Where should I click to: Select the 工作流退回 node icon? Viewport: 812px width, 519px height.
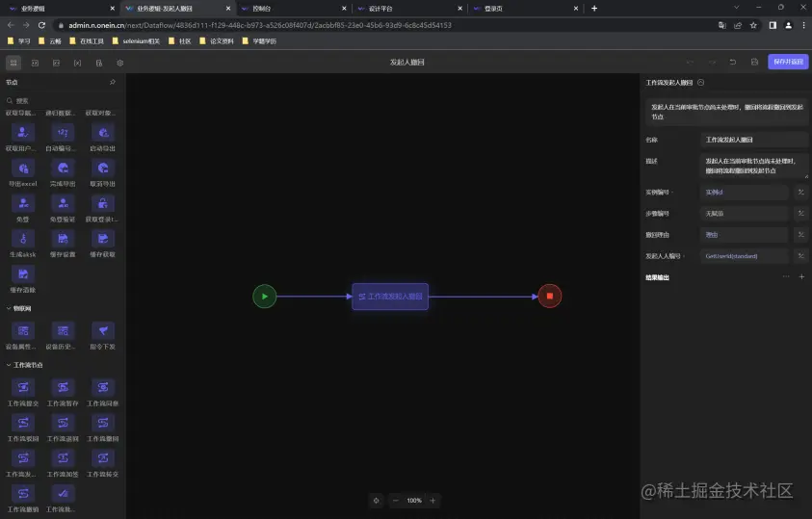click(63, 423)
